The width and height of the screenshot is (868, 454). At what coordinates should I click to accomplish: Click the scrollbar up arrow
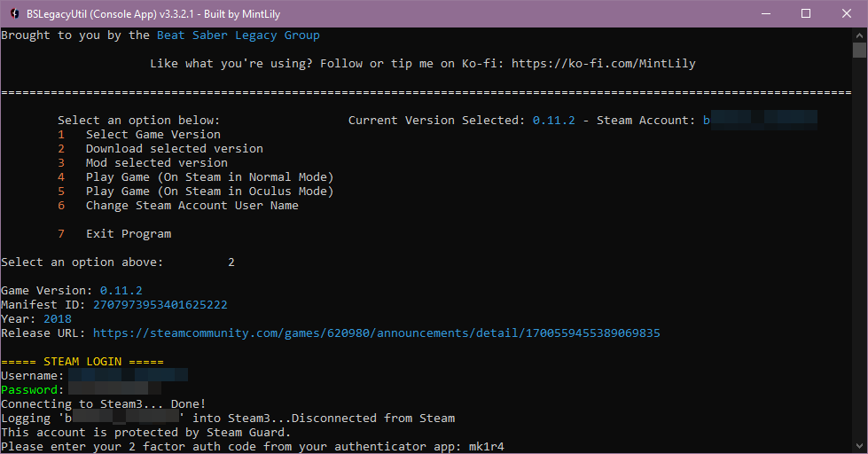[x=859, y=35]
